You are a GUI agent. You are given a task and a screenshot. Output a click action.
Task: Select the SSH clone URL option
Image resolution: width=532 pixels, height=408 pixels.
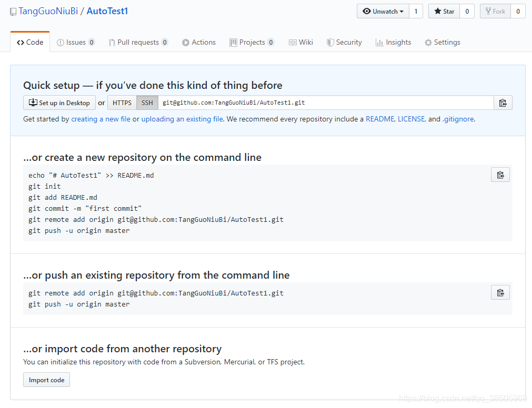(x=147, y=103)
